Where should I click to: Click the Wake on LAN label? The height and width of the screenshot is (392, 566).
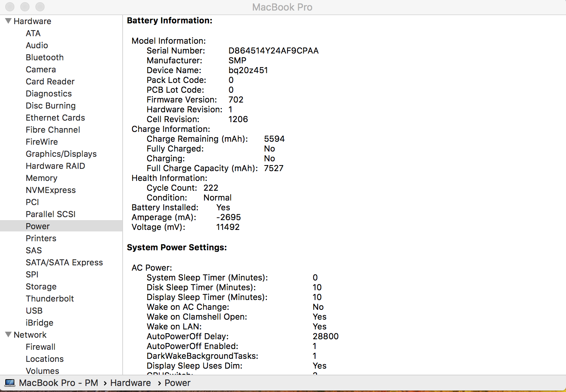click(x=174, y=326)
